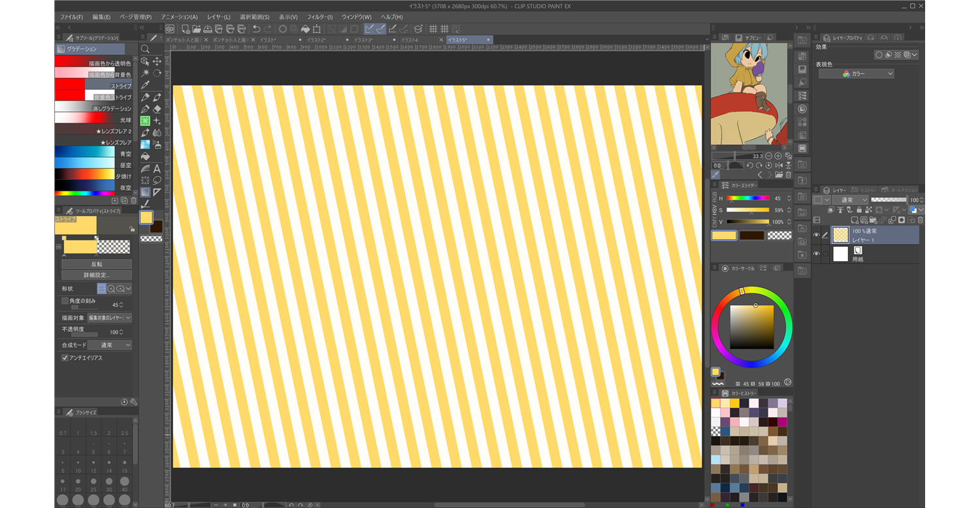Hide レイヤー 1 with its eye icon
This screenshot has width=980, height=508.
tap(816, 235)
